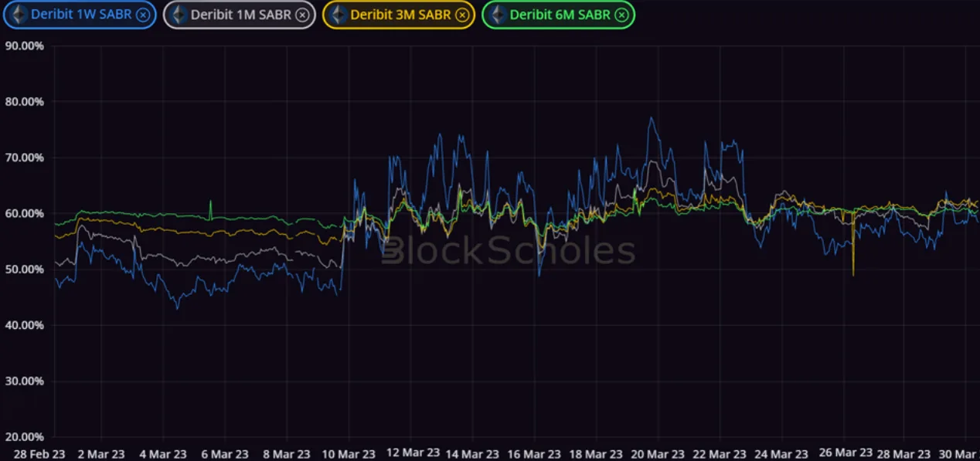Click the 10 Mar 23 date label
The image size is (980, 461).
tap(349, 454)
